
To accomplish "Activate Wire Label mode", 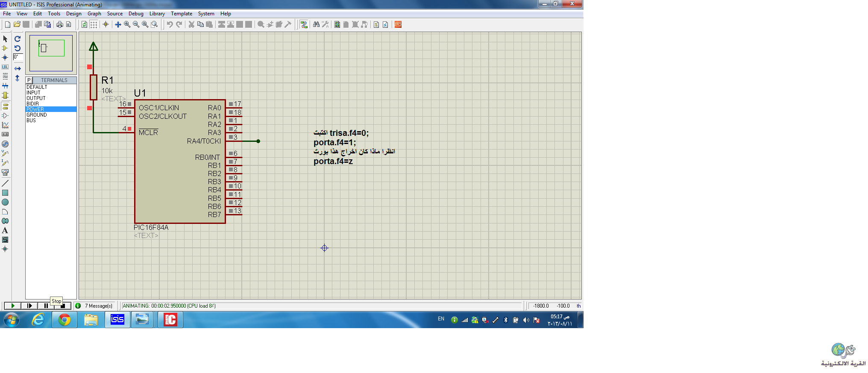I will click(5, 67).
